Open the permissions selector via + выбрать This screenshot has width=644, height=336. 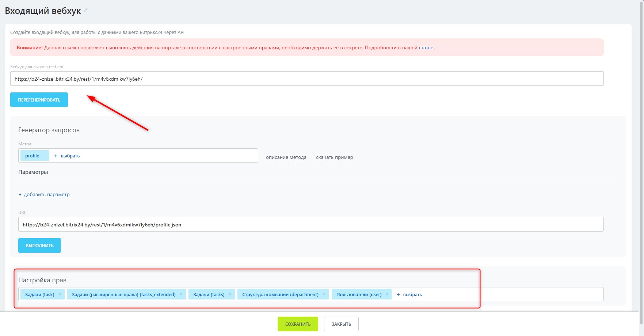[x=409, y=294]
